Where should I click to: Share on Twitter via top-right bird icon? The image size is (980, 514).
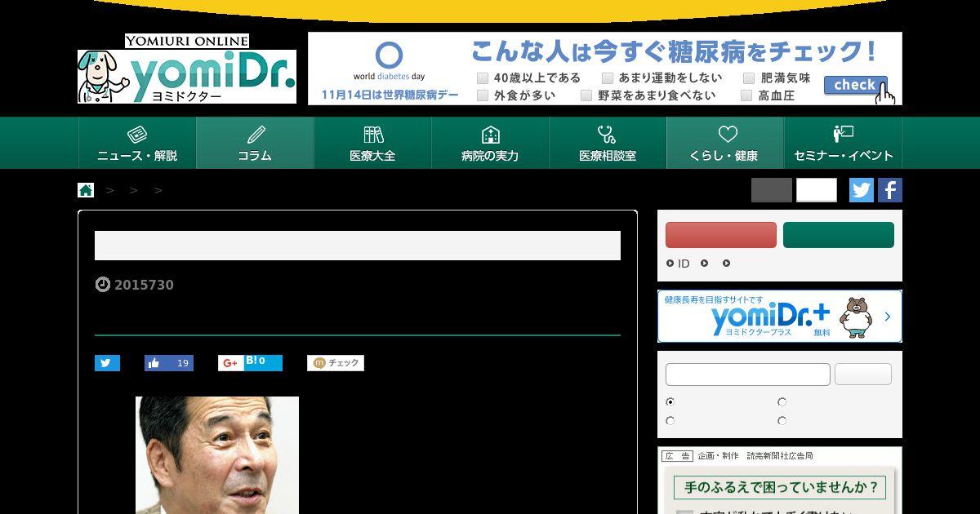861,190
